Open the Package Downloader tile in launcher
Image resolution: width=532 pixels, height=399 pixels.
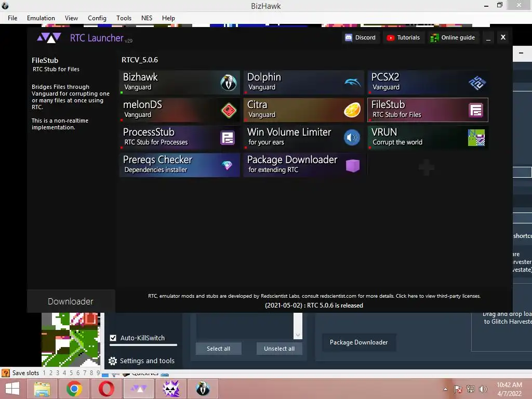(303, 165)
